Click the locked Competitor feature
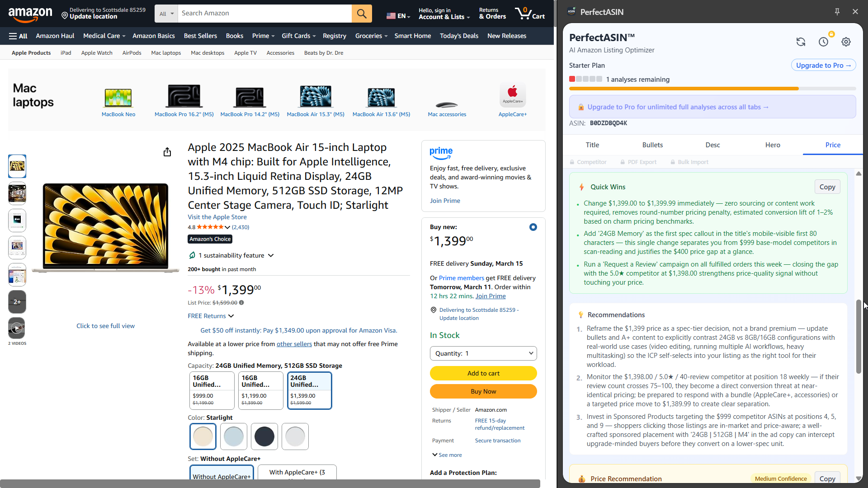 588,162
